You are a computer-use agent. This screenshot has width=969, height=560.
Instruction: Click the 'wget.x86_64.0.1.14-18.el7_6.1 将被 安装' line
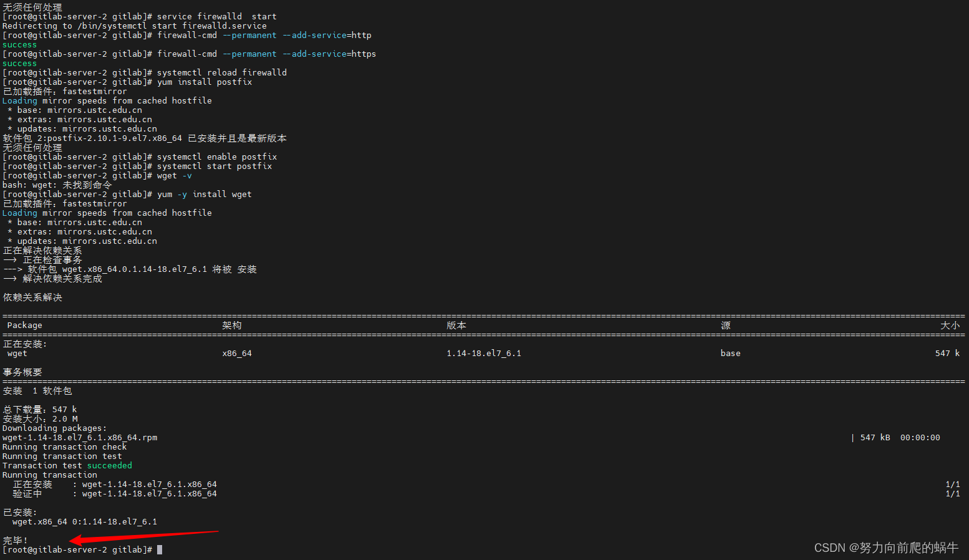tap(130, 269)
